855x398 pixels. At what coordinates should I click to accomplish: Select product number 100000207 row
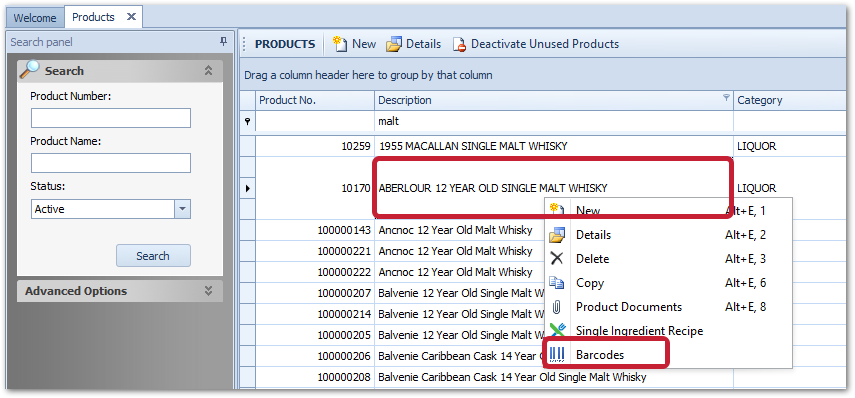coord(315,293)
